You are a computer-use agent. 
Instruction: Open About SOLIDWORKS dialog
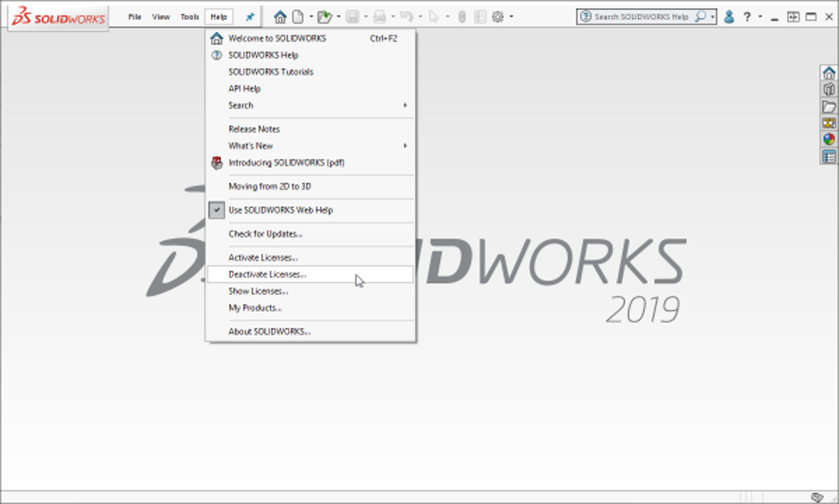click(310, 332)
